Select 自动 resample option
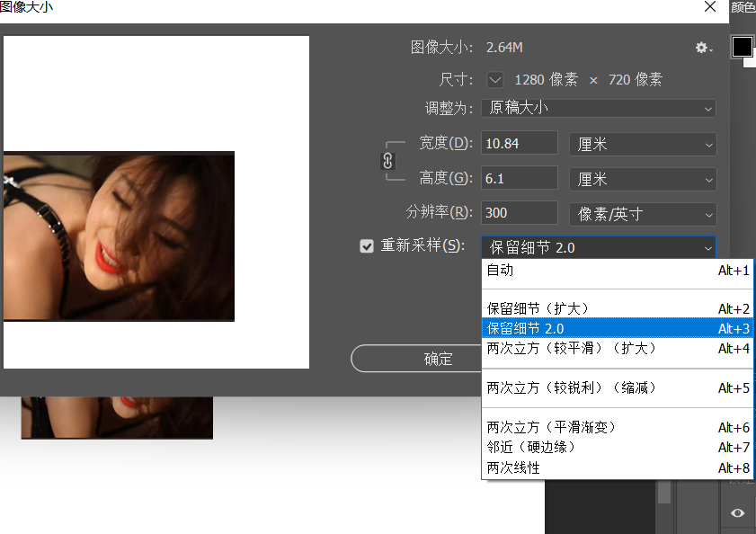This screenshot has width=756, height=534. click(618, 270)
